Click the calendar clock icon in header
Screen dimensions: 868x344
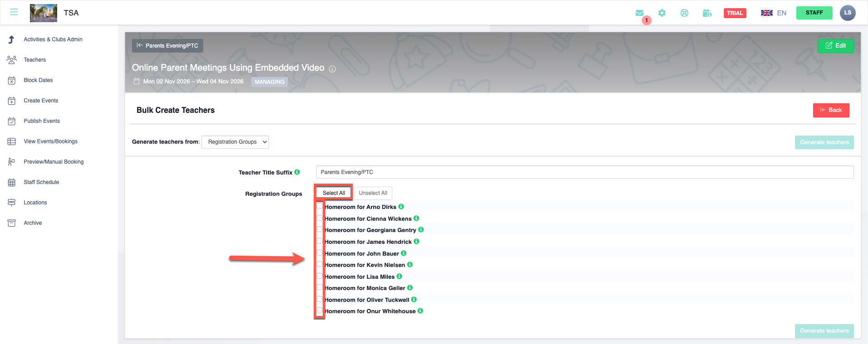coord(707,13)
